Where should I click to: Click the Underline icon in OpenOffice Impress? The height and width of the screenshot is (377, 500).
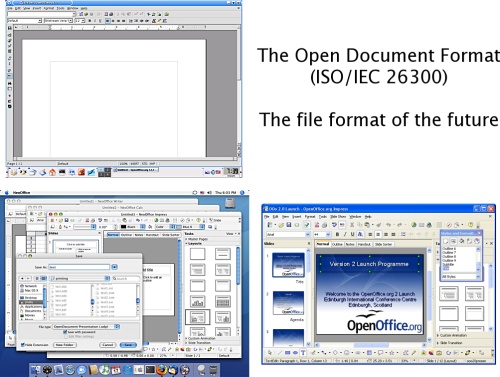352,234
